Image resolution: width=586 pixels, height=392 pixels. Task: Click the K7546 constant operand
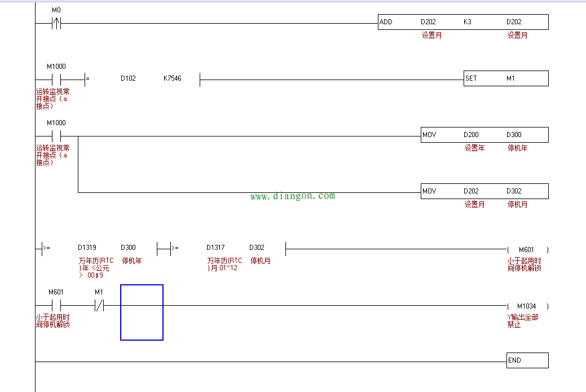click(173, 78)
